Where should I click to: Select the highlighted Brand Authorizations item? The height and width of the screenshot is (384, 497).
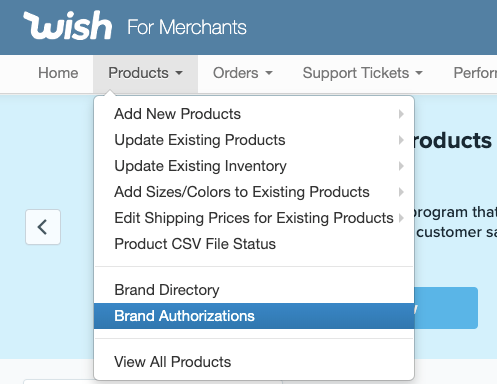click(254, 316)
